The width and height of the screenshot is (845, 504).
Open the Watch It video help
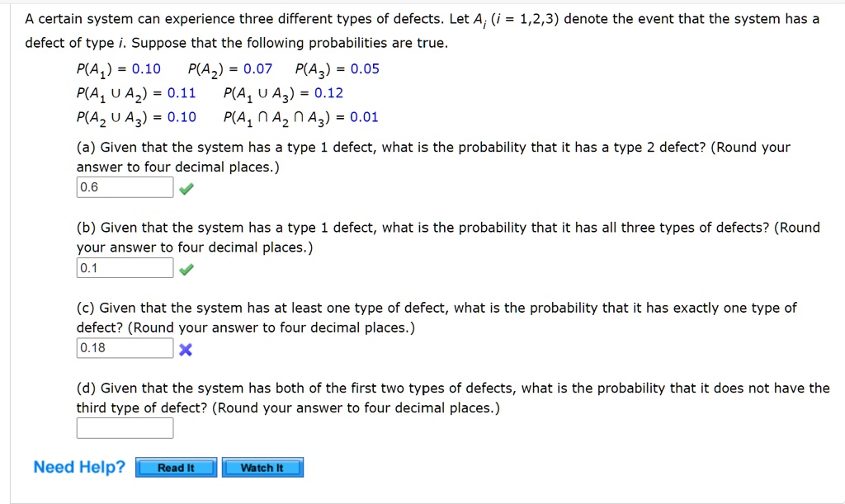pos(262,467)
